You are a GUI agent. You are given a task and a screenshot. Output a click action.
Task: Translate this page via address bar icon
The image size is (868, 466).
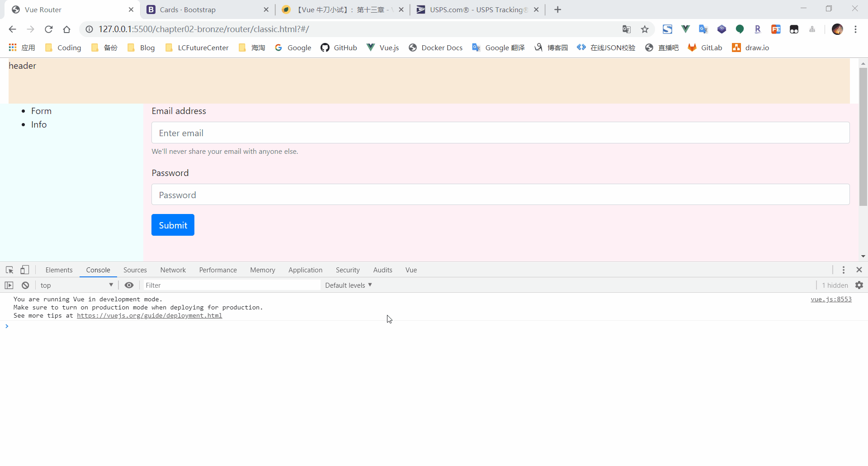[627, 29]
